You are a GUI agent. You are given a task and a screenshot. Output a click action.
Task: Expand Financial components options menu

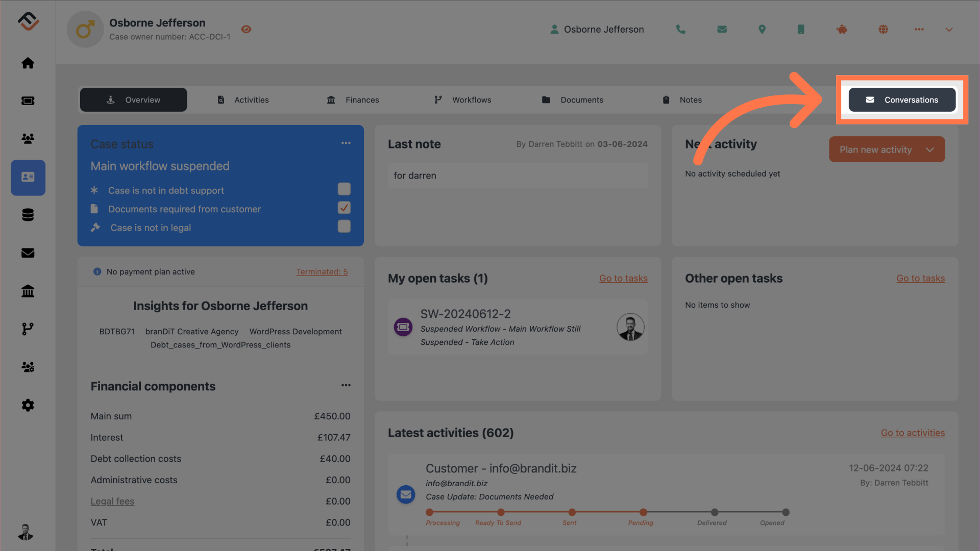[345, 386]
